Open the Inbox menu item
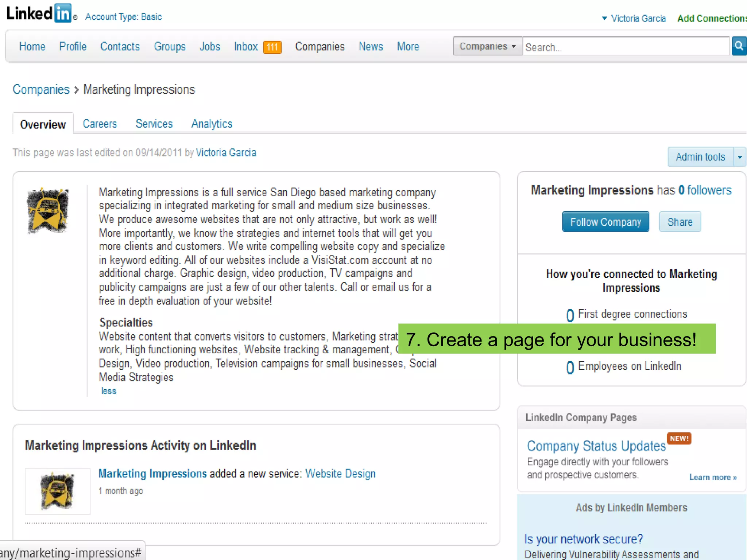 point(246,47)
